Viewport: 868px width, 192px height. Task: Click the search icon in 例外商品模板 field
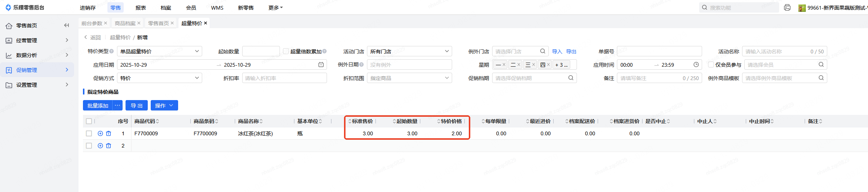(821, 78)
